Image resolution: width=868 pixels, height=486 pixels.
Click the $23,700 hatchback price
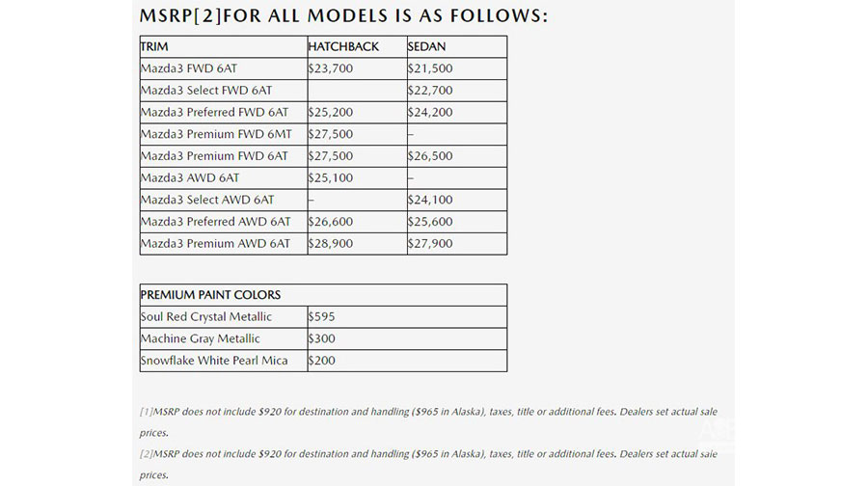pyautogui.click(x=331, y=68)
